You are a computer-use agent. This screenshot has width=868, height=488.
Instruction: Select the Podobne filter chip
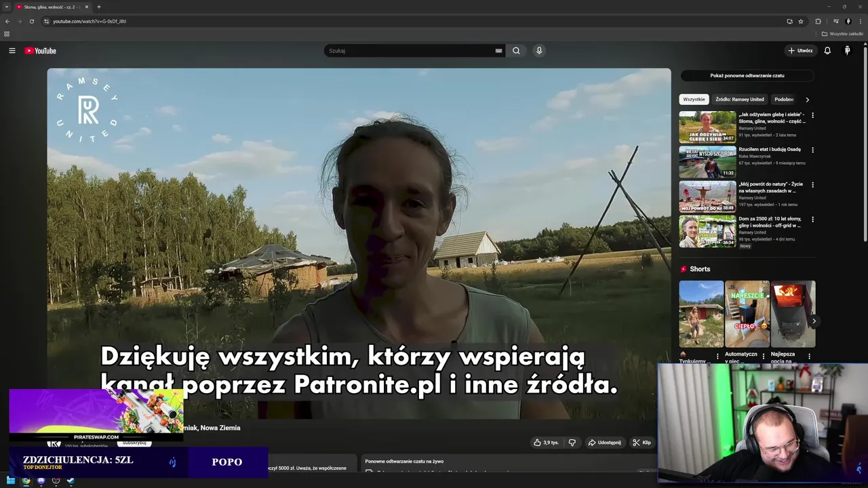point(784,100)
